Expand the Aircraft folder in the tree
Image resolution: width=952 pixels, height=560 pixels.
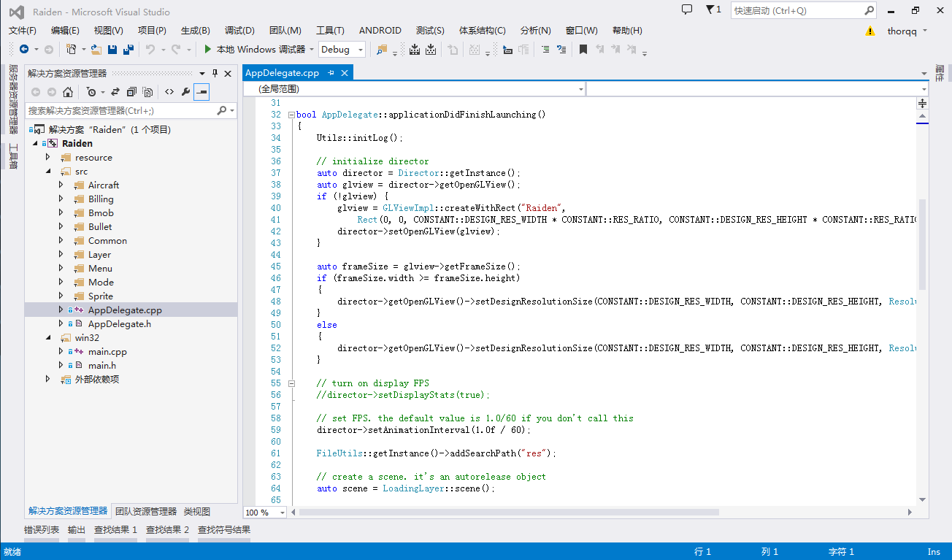61,185
